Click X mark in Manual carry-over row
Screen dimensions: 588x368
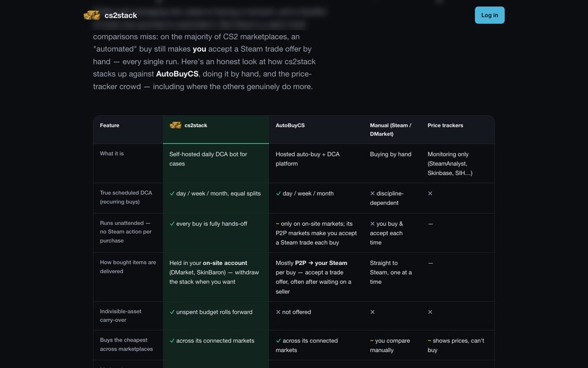point(372,312)
